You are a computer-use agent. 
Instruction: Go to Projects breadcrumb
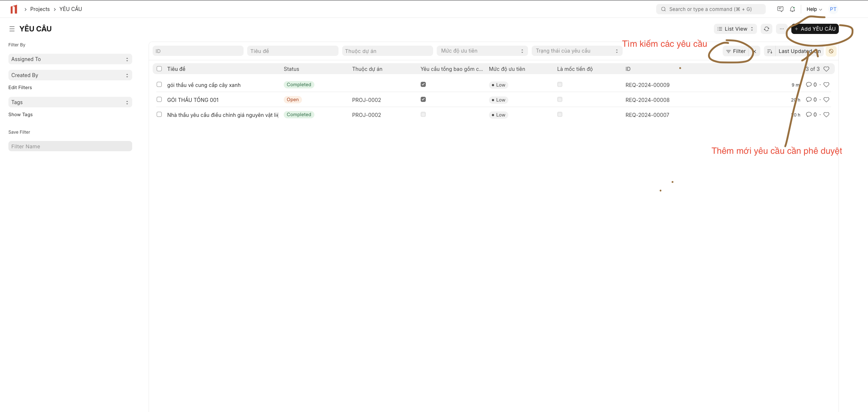(40, 9)
